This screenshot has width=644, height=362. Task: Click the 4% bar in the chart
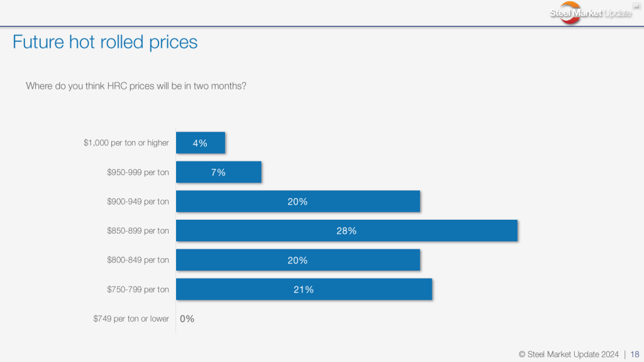(x=200, y=143)
